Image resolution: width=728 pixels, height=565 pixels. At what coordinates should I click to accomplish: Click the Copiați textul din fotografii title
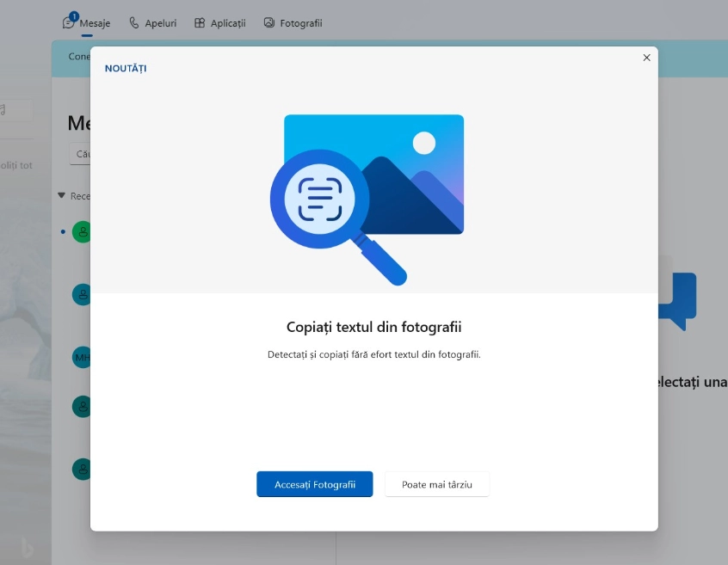pyautogui.click(x=373, y=328)
